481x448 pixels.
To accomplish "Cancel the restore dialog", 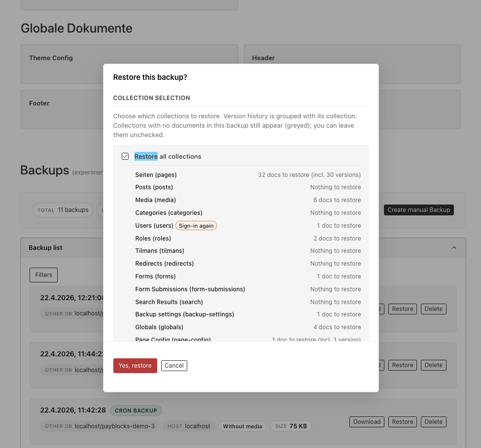I will [174, 366].
